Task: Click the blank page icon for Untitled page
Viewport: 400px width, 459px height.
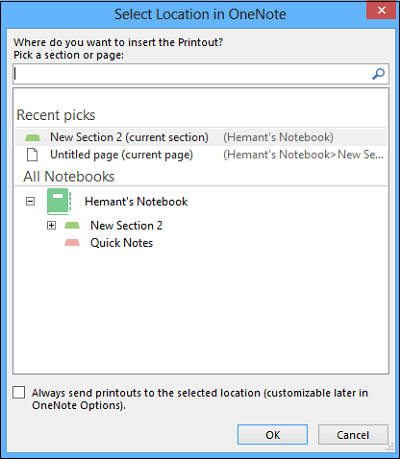Action: coord(32,155)
